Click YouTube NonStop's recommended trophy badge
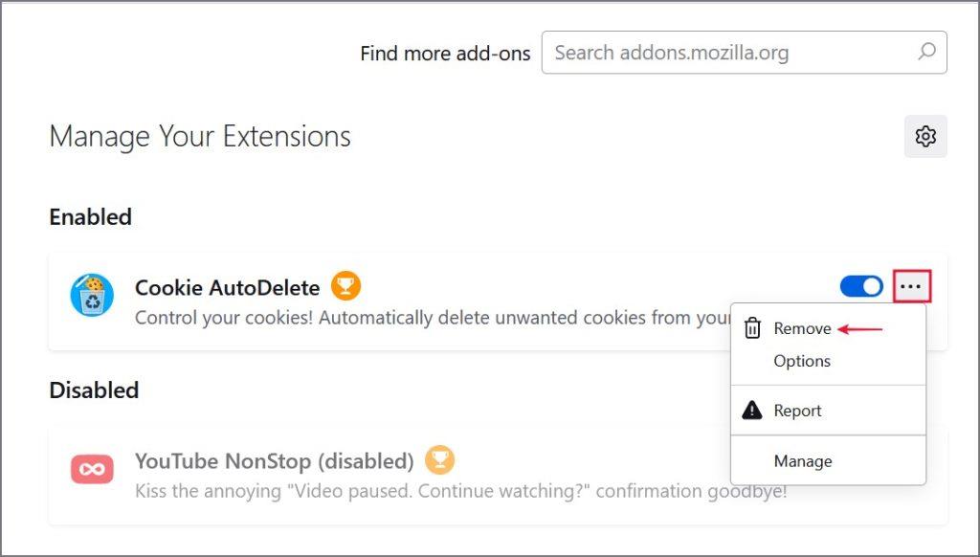 pyautogui.click(x=439, y=460)
